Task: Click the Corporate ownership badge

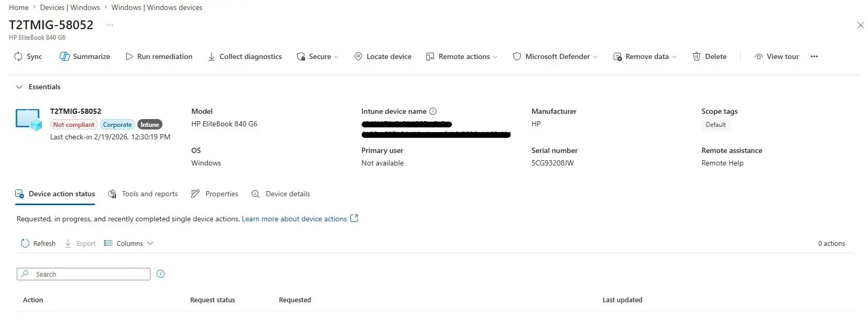Action: coord(118,124)
